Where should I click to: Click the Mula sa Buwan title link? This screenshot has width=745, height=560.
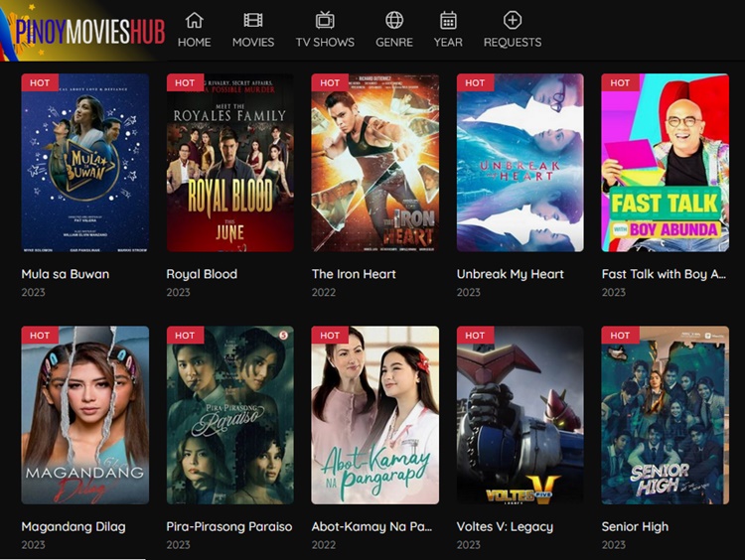point(66,274)
